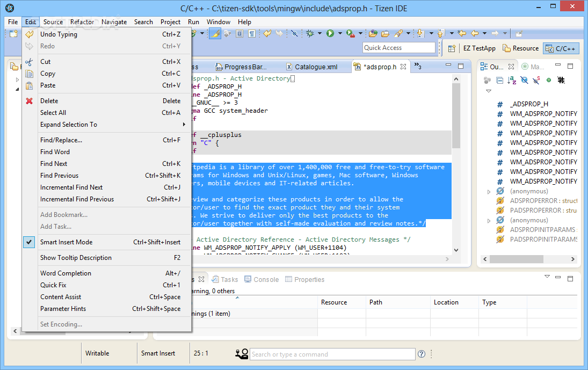This screenshot has height=370, width=588.
Task: Toggle Block Selection Mode toolbar button
Action: (x=239, y=34)
